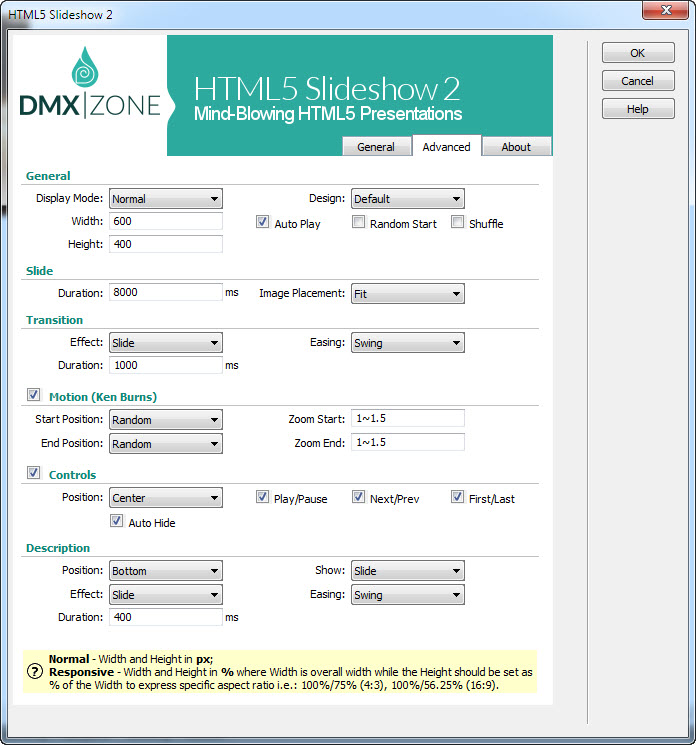Expand the Description Effect dropdown

pyautogui.click(x=166, y=595)
